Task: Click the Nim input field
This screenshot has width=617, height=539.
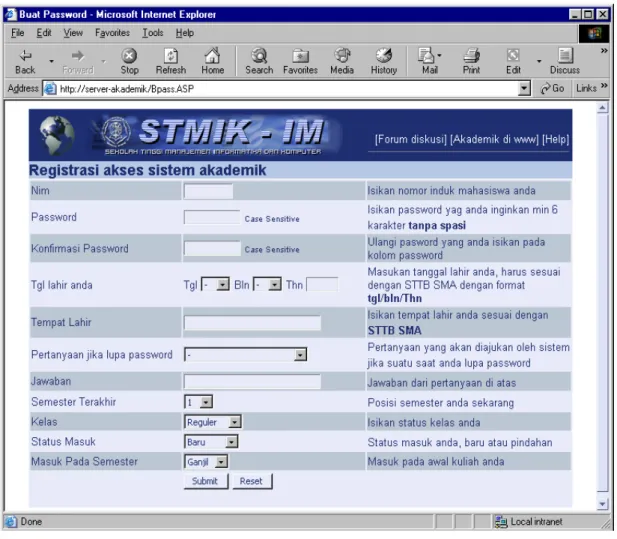Action: coord(209,192)
